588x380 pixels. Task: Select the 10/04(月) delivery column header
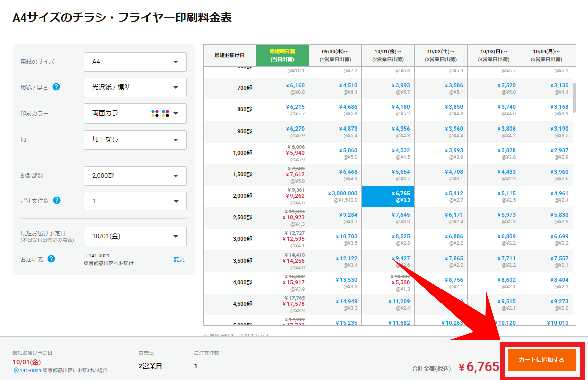tap(546, 55)
